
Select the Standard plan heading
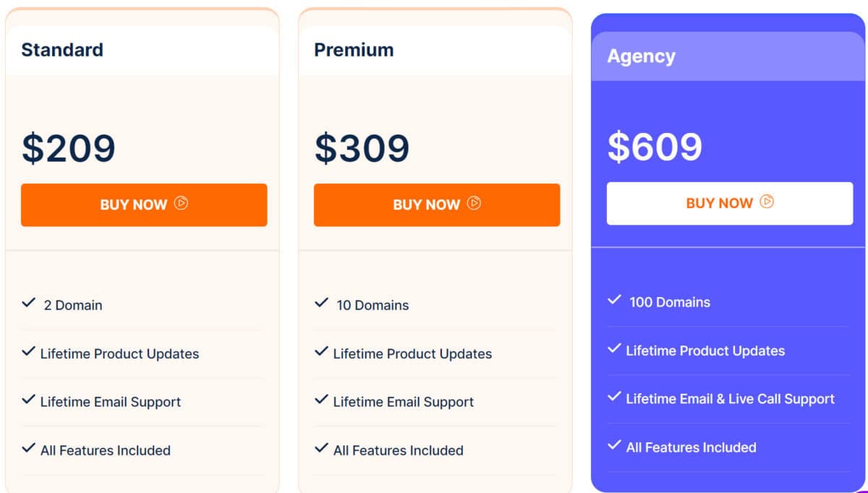tap(62, 50)
